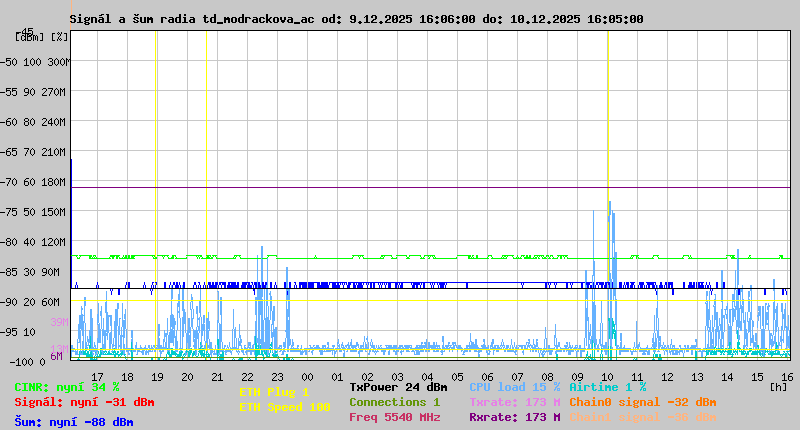800x430 pixels.
Task: Click the '-75 50 150M' y-axis label
Action: click(x=33, y=212)
